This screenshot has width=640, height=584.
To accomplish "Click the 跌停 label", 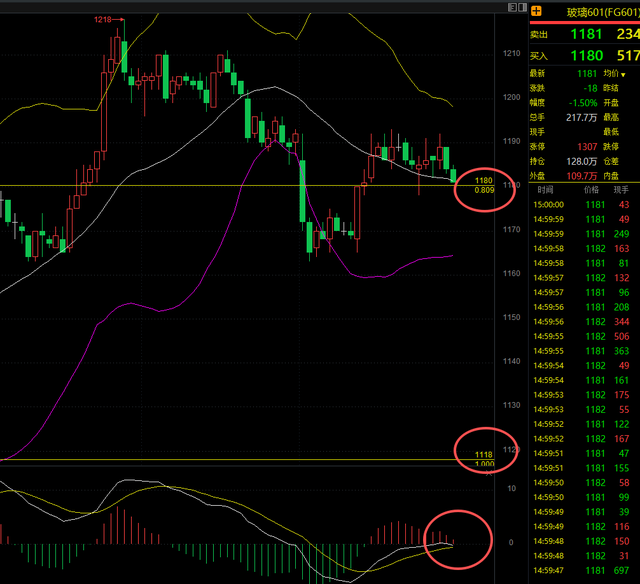I will (611, 147).
